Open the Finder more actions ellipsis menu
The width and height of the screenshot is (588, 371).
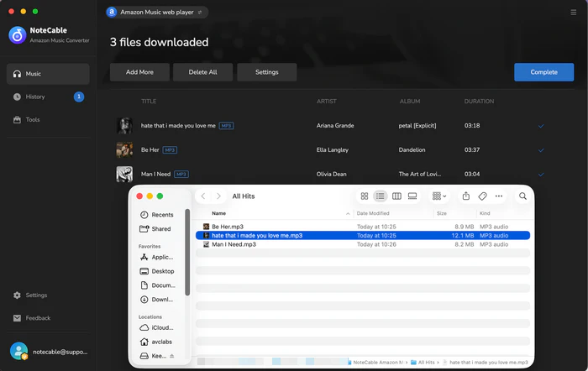[498, 196]
